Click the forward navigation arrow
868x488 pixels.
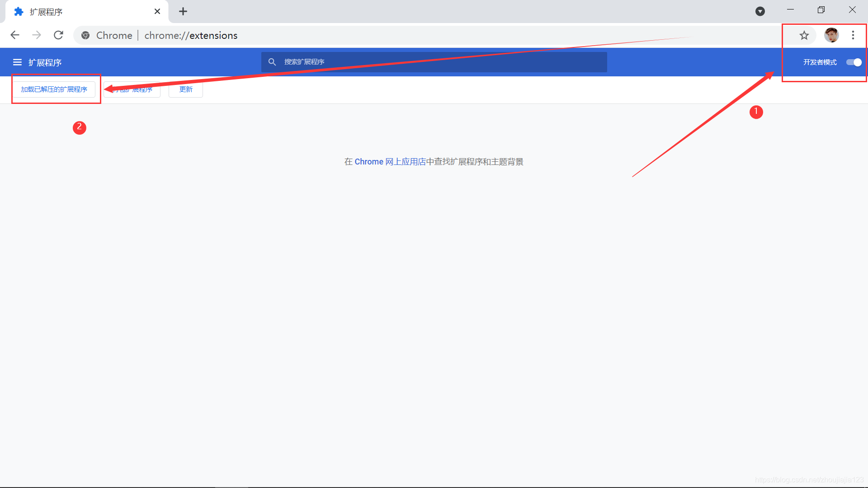click(37, 35)
